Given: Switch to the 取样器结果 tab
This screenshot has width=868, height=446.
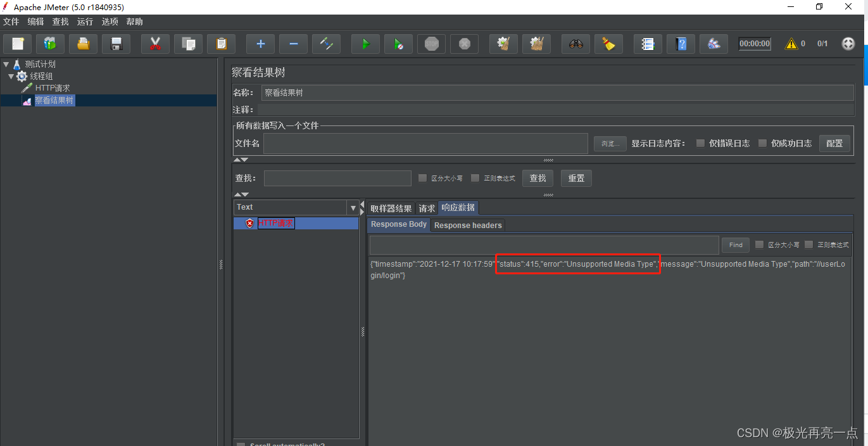Looking at the screenshot, I should (391, 208).
